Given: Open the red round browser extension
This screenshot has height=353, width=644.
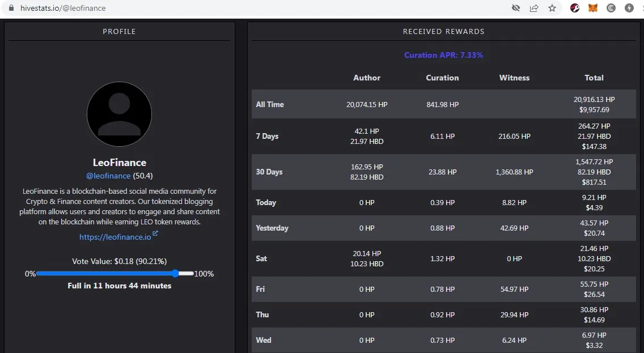Looking at the screenshot, I should coord(575,8).
